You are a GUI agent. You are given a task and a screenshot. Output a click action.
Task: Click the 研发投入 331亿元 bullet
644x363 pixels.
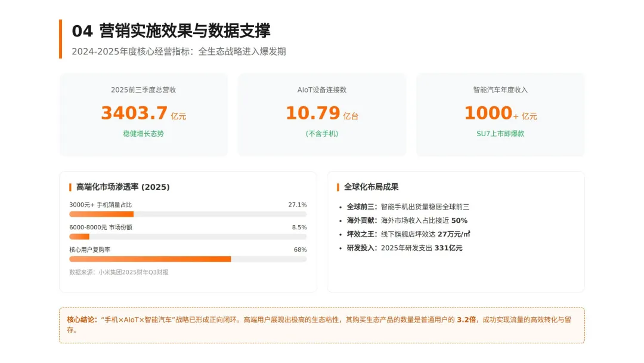404,248
